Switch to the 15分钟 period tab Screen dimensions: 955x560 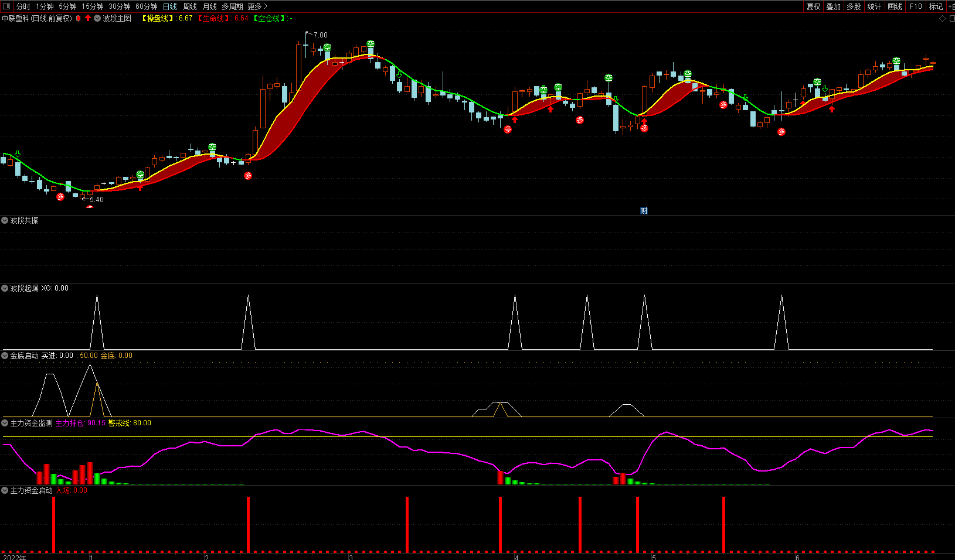click(93, 6)
